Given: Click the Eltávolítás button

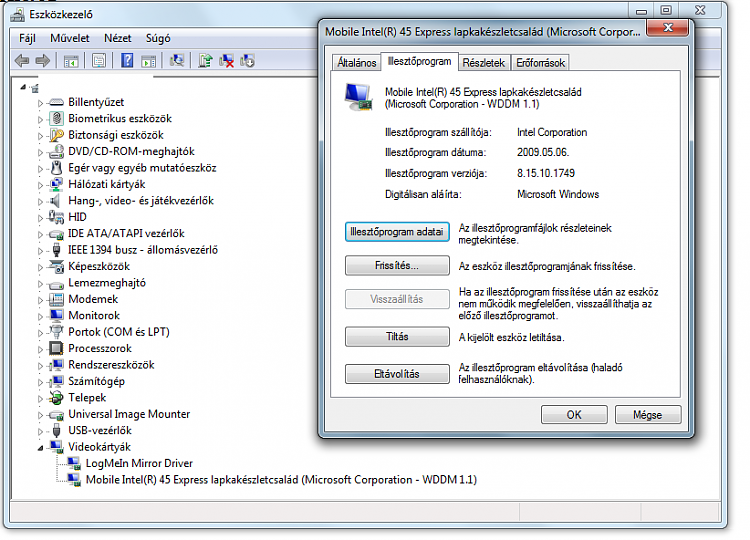Looking at the screenshot, I should click(397, 374).
